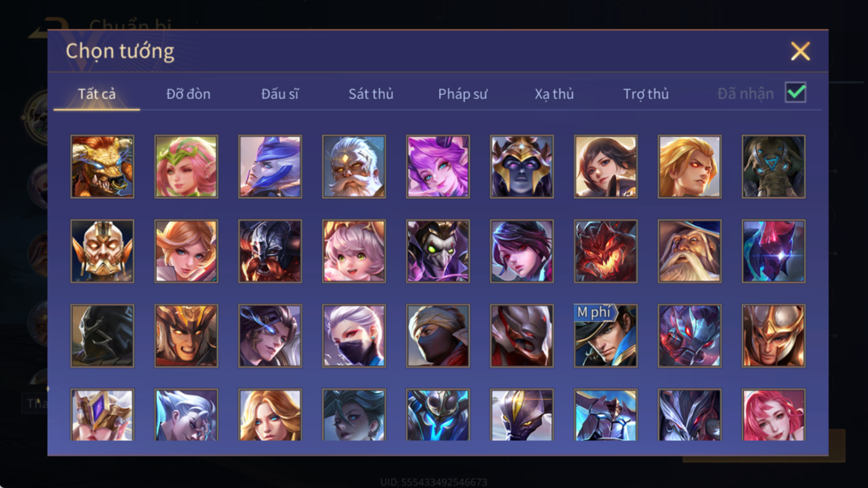Choose the white-bearded old man with gold eye
The height and width of the screenshot is (488, 868).
pyautogui.click(x=354, y=167)
